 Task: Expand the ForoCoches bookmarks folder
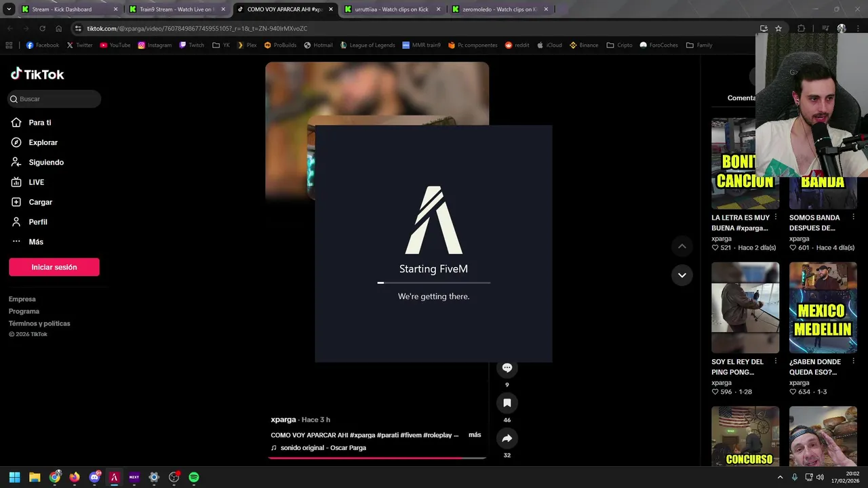(658, 45)
